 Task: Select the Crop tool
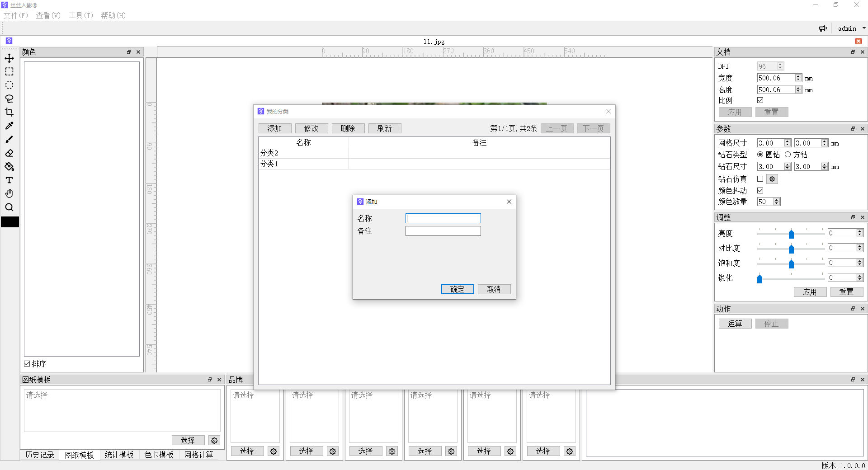point(9,113)
